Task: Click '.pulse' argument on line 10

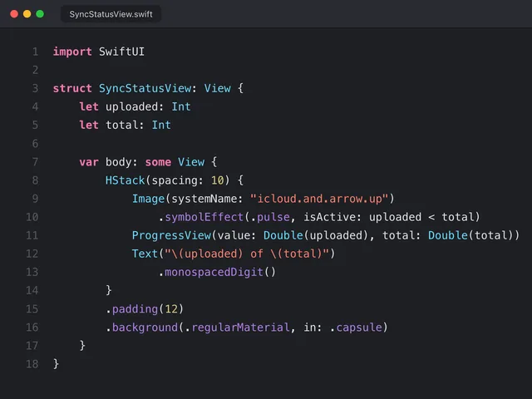Action: (x=270, y=217)
